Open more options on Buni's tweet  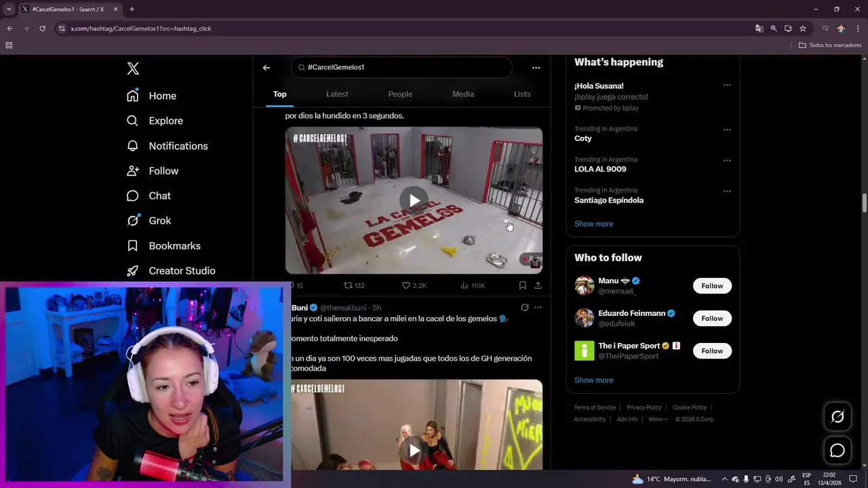[x=538, y=307]
